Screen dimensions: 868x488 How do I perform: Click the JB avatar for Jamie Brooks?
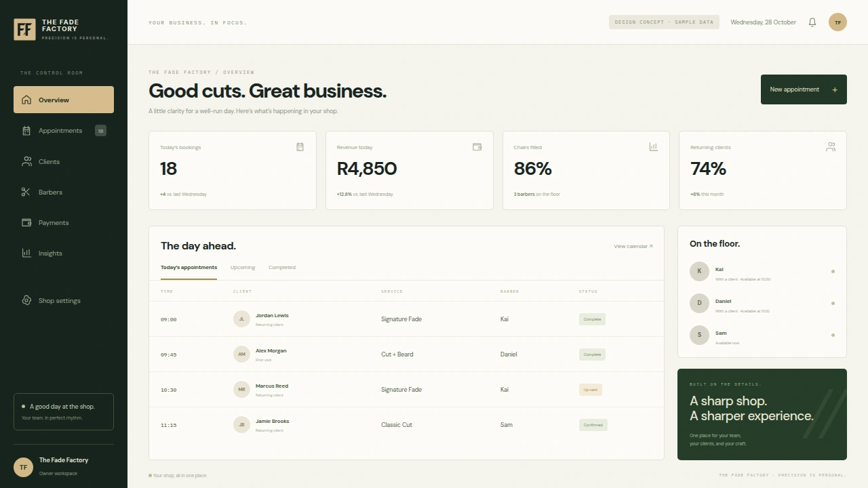click(241, 425)
